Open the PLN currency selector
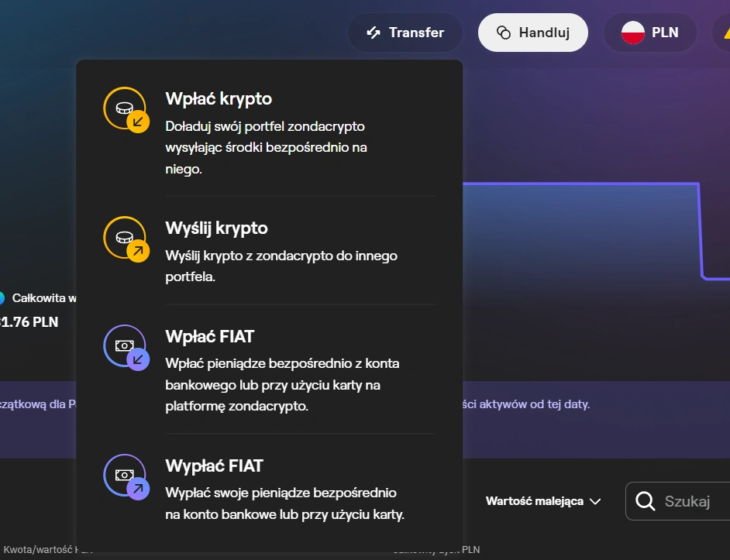The width and height of the screenshot is (730, 560). [650, 33]
